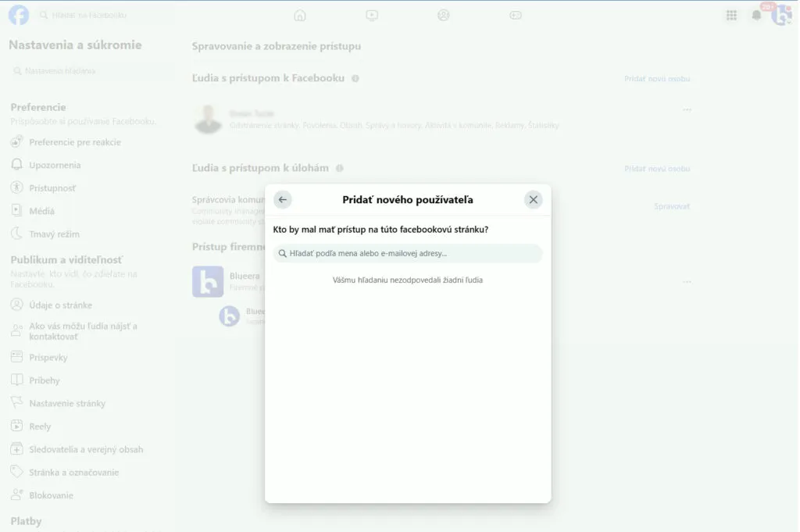This screenshot has height=532, width=800.
Task: Open the Gaming icon in top bar
Action: (x=516, y=15)
